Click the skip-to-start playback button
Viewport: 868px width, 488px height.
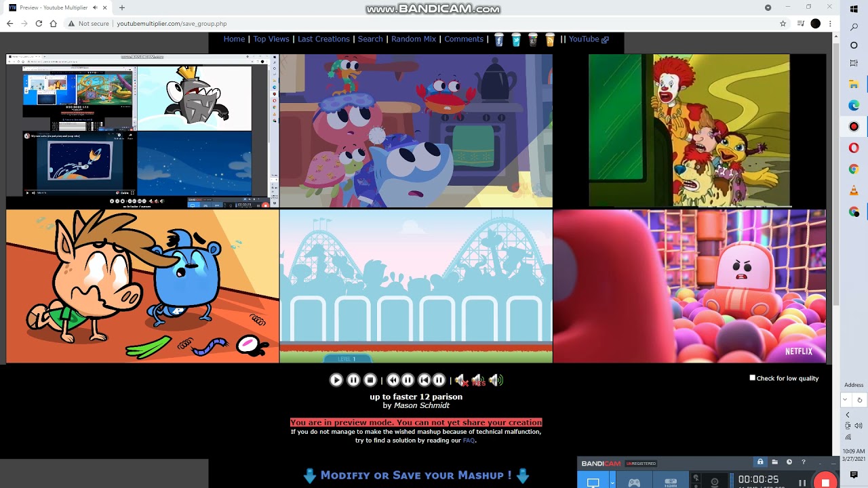(x=425, y=380)
